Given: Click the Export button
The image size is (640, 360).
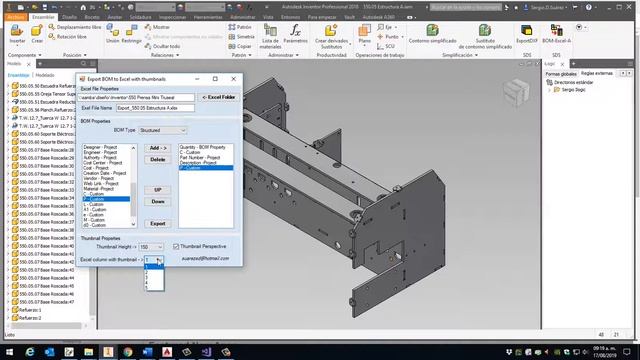Looking at the screenshot, I should click(x=158, y=224).
